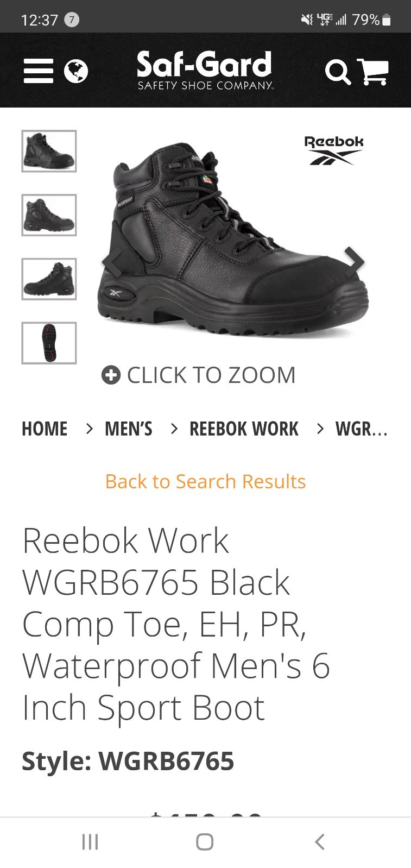Click the Reebok brand logo
Viewport: 411px width, 868px height.
pyautogui.click(x=333, y=150)
